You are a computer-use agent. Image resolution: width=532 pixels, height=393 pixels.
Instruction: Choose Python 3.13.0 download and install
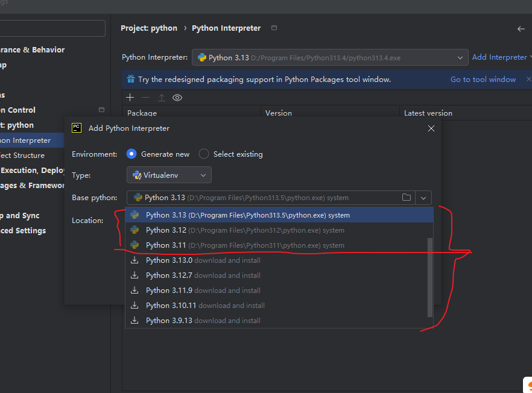point(276,260)
